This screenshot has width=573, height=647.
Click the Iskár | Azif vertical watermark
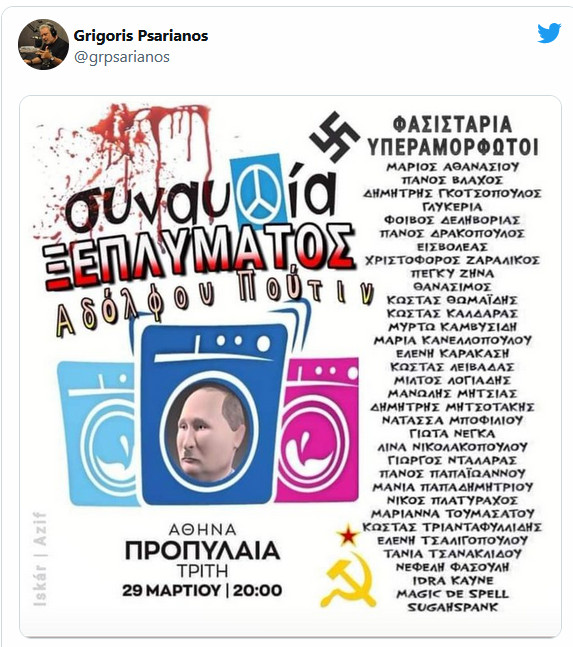tap(40, 559)
